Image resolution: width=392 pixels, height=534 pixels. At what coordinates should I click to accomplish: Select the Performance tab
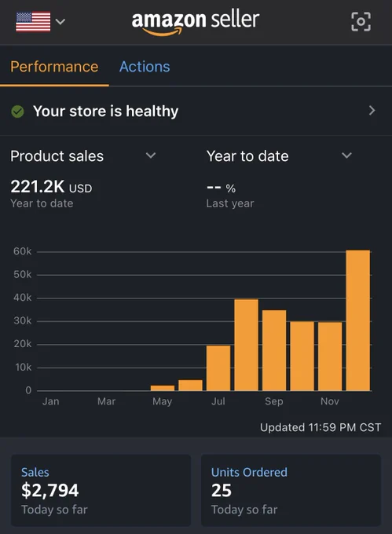(x=54, y=67)
